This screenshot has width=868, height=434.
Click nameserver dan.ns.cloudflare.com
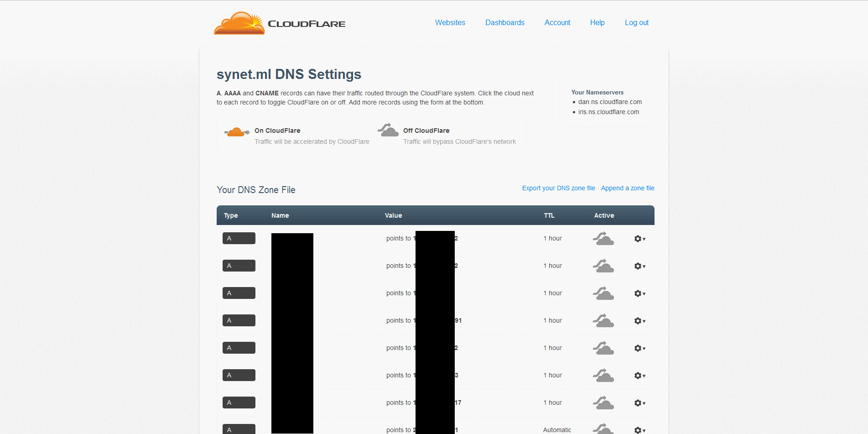[610, 102]
